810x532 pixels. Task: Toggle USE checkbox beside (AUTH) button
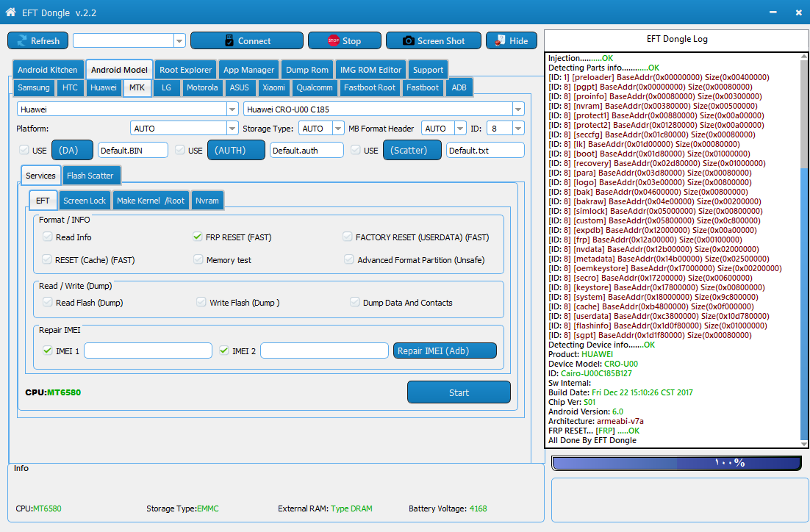(180, 150)
